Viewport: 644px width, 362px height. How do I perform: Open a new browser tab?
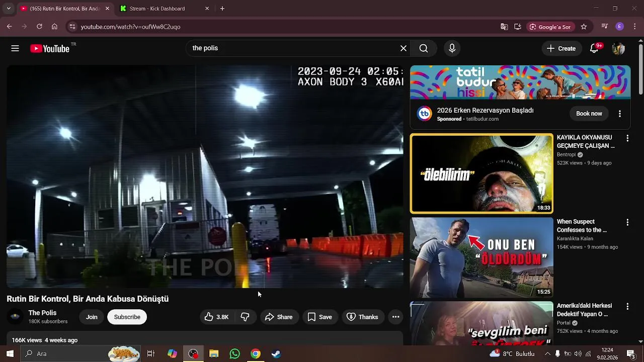[x=222, y=9]
